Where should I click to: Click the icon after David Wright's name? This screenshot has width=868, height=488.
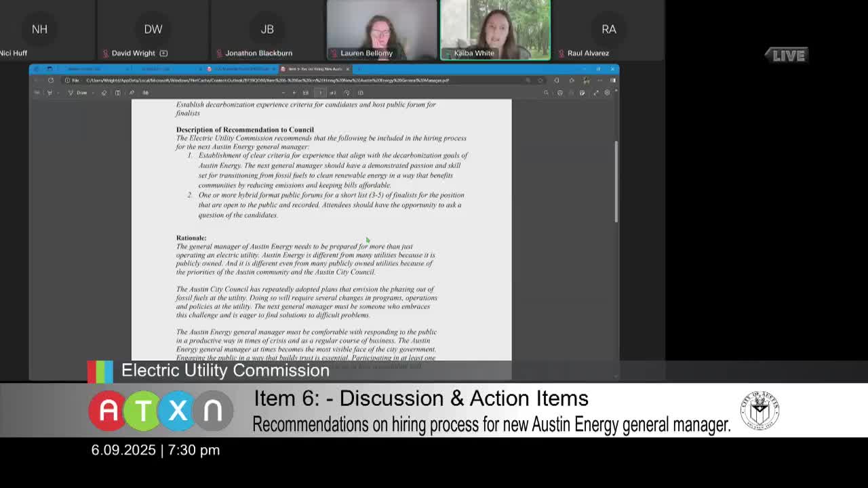163,53
